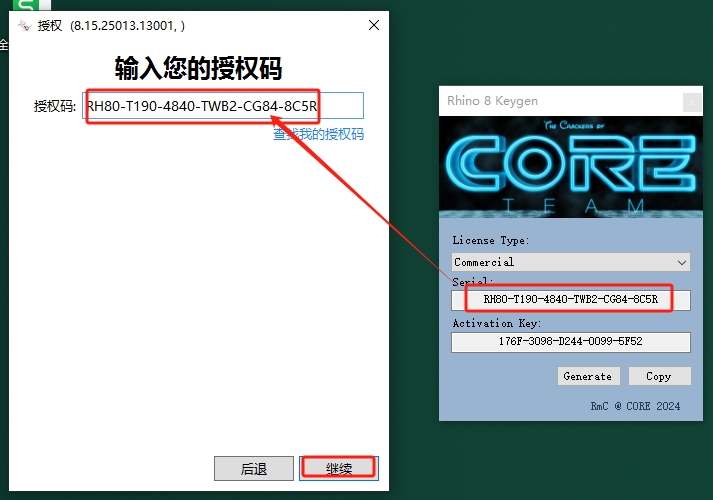
Task: Click the 输入您的授权码 heading
Action: tap(198, 68)
